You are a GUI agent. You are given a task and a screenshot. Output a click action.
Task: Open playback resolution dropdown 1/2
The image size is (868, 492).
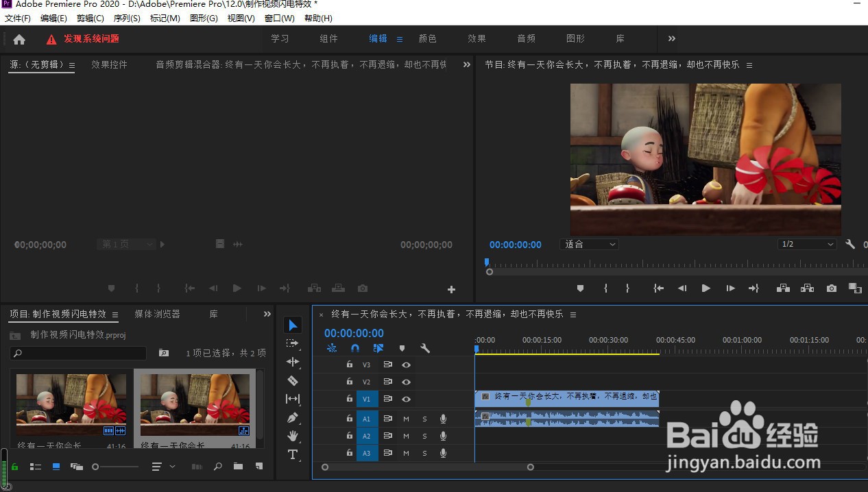[808, 244]
